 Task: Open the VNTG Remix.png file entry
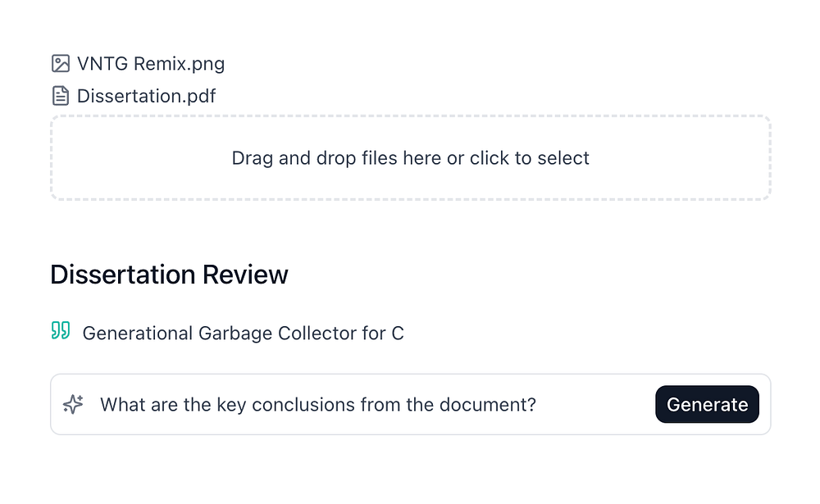(x=151, y=63)
